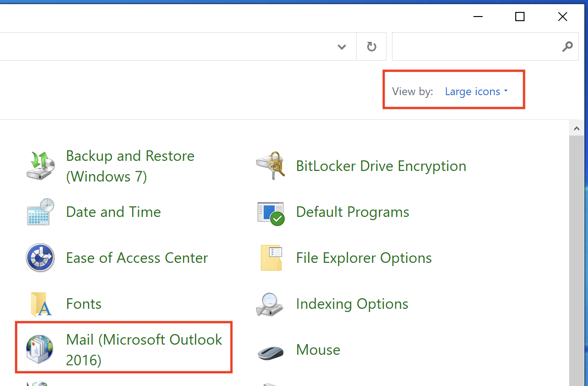Screen dimensions: 588x386
Task: Open the Mouse settings link
Action: coord(318,350)
